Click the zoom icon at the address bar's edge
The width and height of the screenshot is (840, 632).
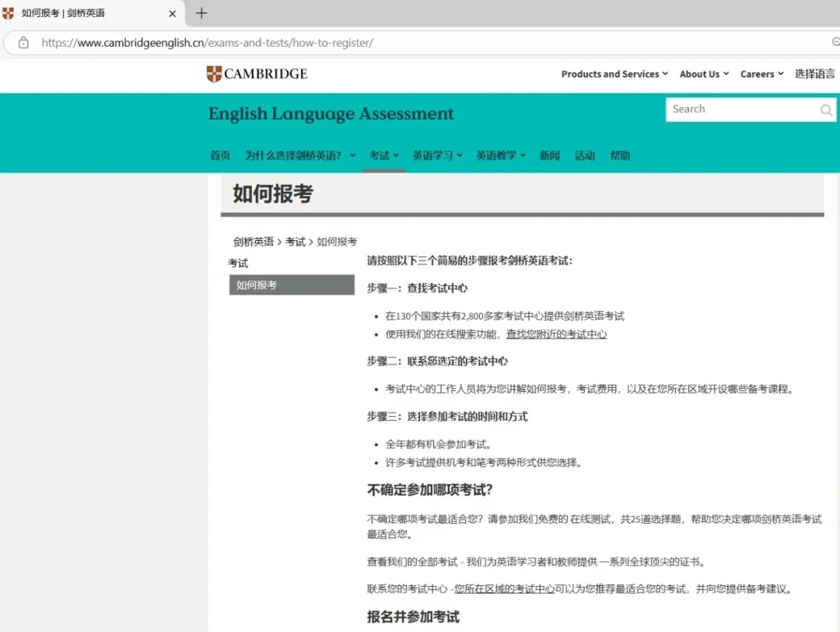[x=835, y=42]
